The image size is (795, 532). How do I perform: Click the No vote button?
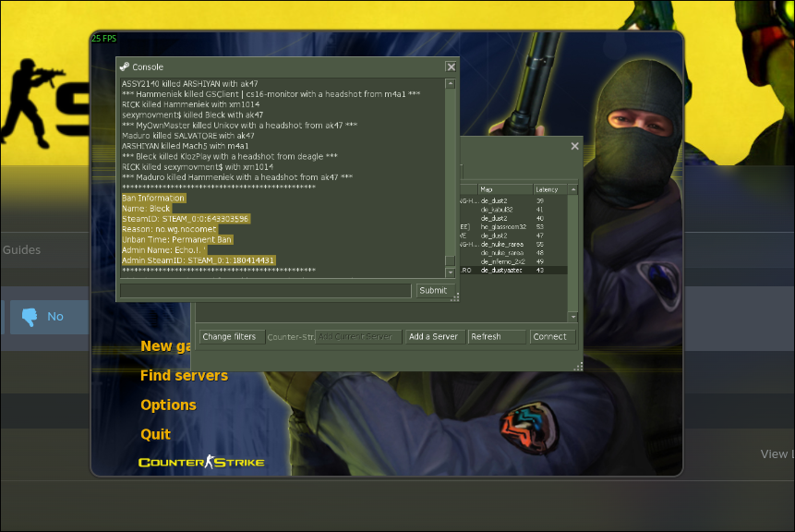(49, 317)
